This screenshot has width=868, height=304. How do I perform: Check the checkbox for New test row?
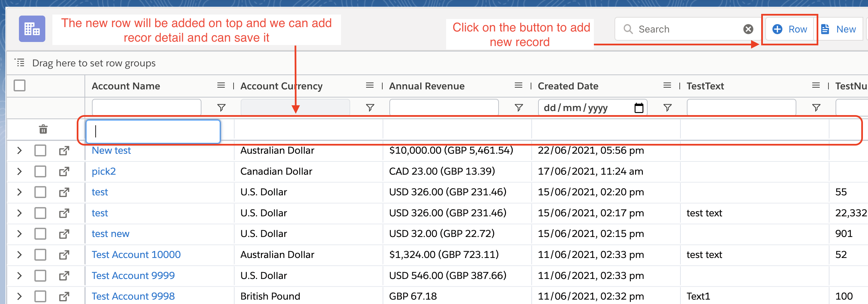pos(40,150)
